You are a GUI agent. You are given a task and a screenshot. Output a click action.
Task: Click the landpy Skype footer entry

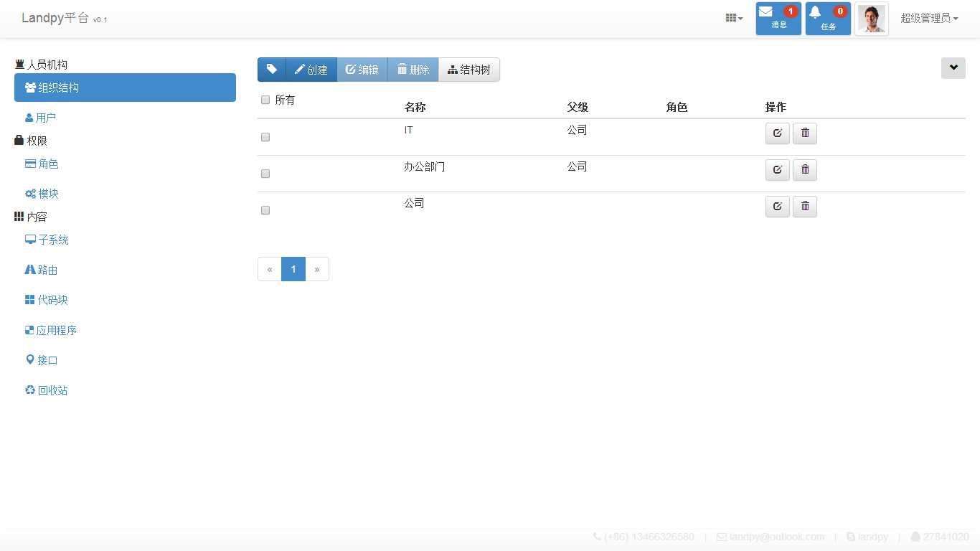(867, 537)
